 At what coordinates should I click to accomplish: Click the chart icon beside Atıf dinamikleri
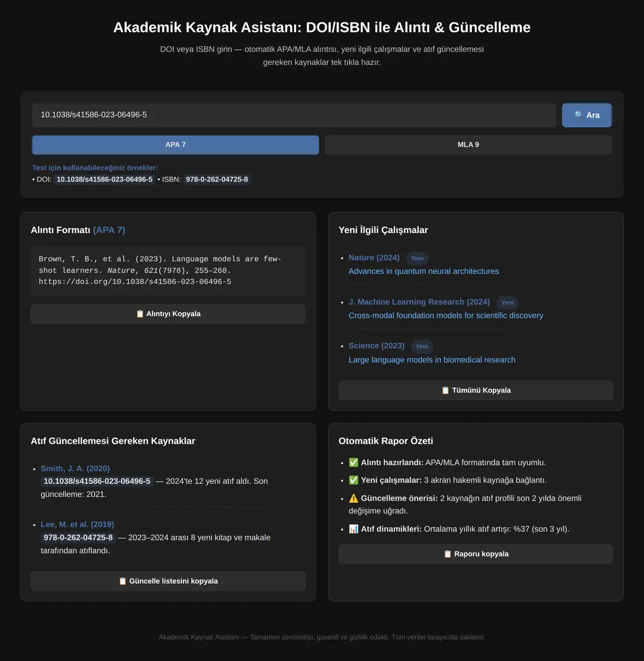click(353, 529)
